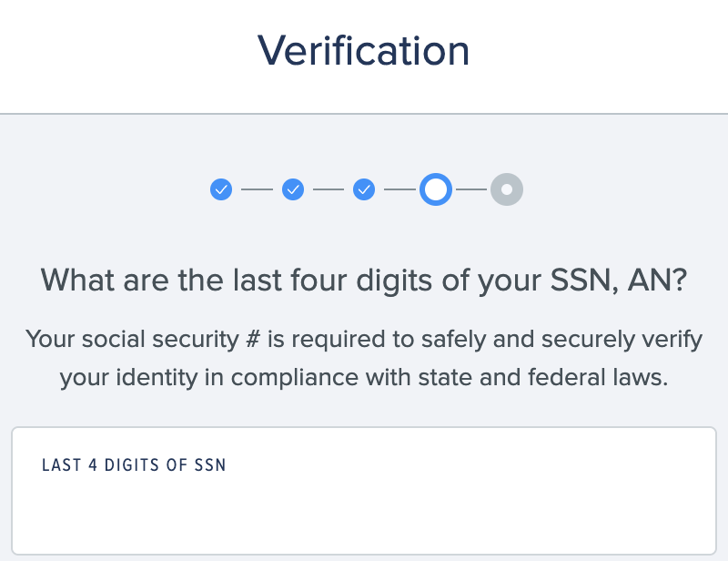Click the first completed step checkmark
Viewport: 728px width, 561px height.
coord(221,189)
